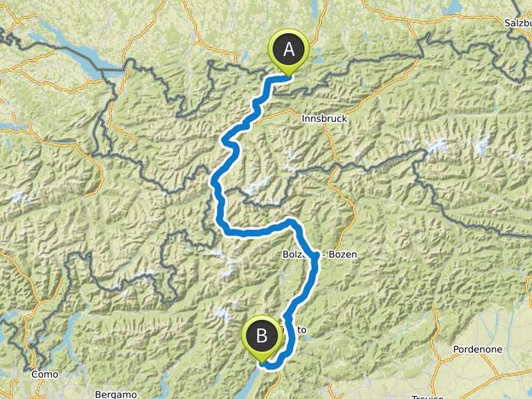Click the Bergamo city label
The height and width of the screenshot is (399, 532).
[116, 395]
